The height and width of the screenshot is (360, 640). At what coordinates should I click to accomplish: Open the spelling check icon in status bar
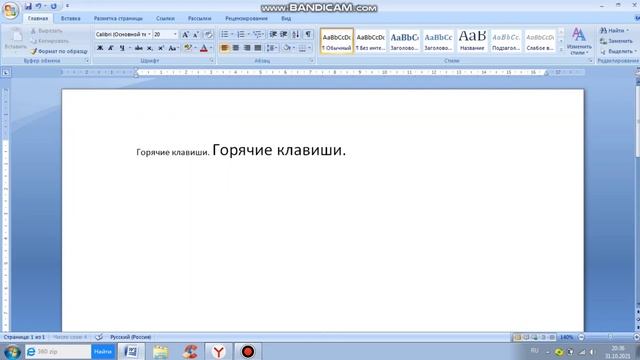click(x=99, y=337)
